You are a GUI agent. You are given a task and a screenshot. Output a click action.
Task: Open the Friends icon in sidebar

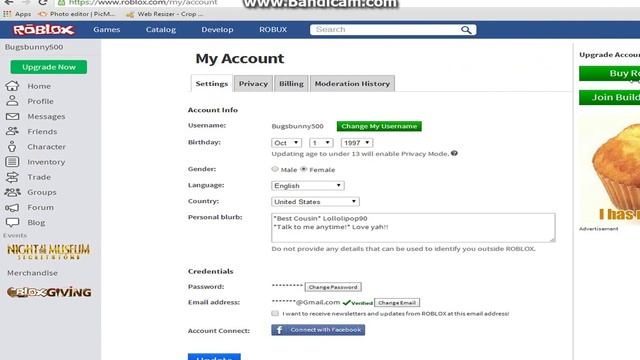[x=12, y=131]
